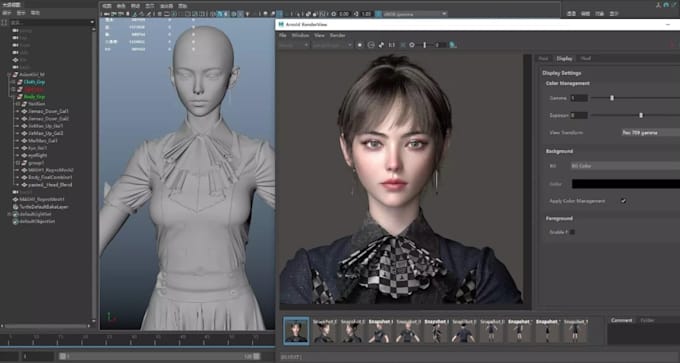Select eyelight in the outliner
680x363 pixels.
click(37, 155)
